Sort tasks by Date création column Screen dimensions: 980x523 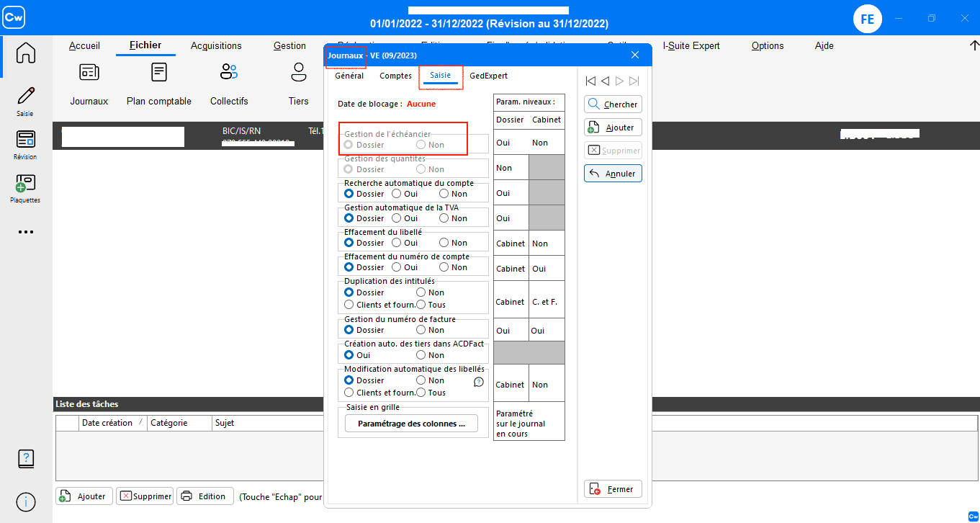tap(112, 423)
